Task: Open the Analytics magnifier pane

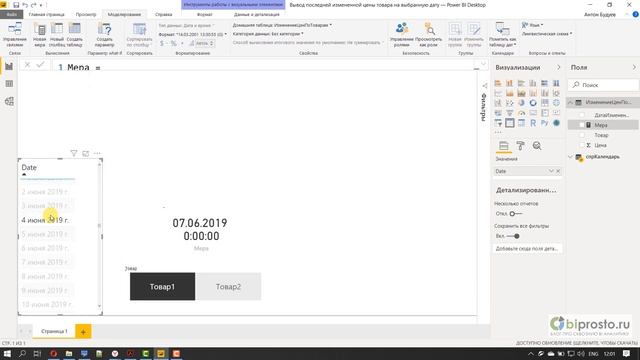Action: (x=537, y=146)
